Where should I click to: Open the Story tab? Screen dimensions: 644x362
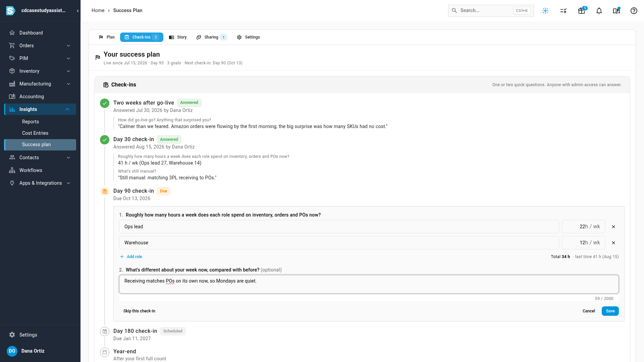pos(178,37)
